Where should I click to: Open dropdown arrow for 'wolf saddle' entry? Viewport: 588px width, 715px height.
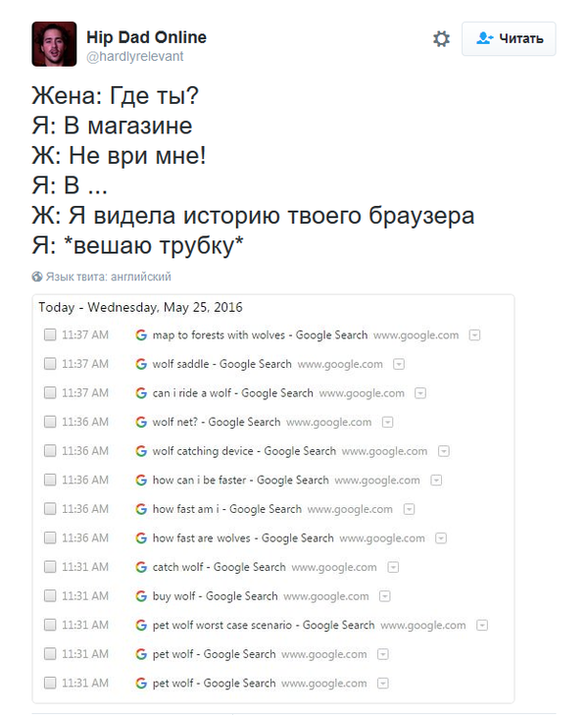tap(399, 365)
